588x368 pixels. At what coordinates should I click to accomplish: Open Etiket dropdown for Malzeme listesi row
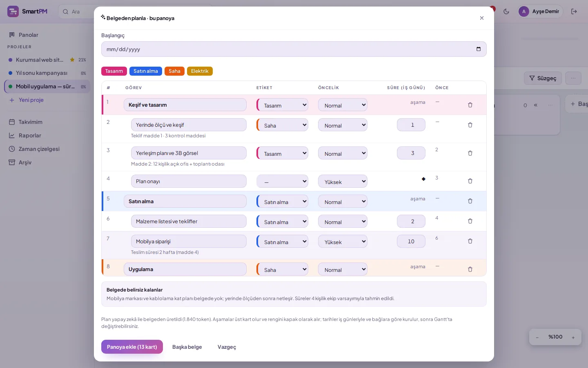(283, 222)
